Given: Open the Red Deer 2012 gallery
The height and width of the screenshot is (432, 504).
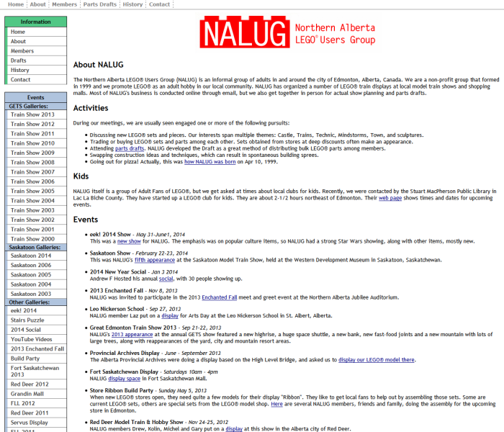Looking at the screenshot, I should tap(36, 384).
